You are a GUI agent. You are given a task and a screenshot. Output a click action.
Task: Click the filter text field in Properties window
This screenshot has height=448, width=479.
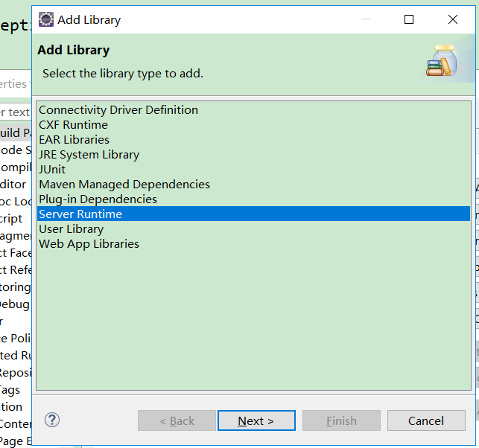point(16,112)
